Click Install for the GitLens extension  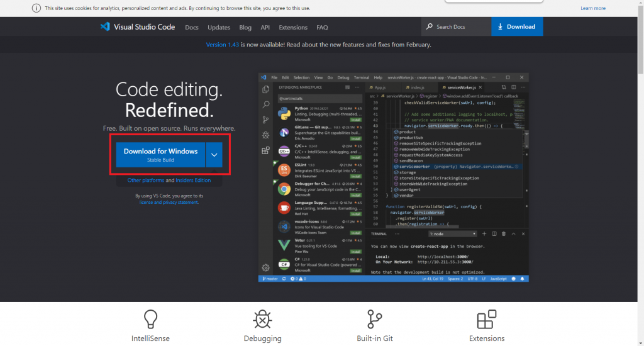(356, 138)
